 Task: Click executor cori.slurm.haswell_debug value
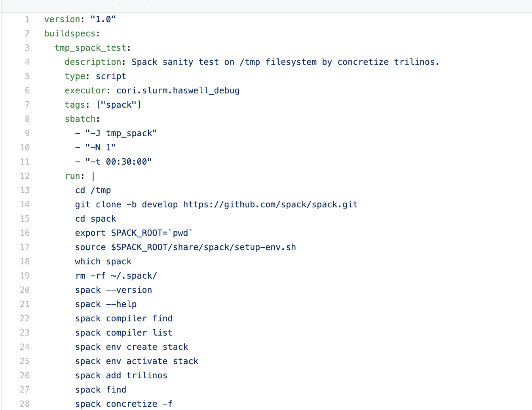(x=178, y=90)
